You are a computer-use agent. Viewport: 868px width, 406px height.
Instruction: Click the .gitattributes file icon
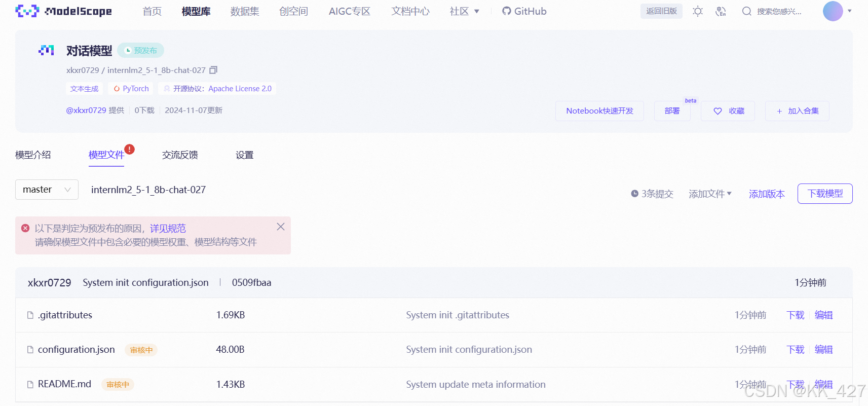tap(30, 315)
